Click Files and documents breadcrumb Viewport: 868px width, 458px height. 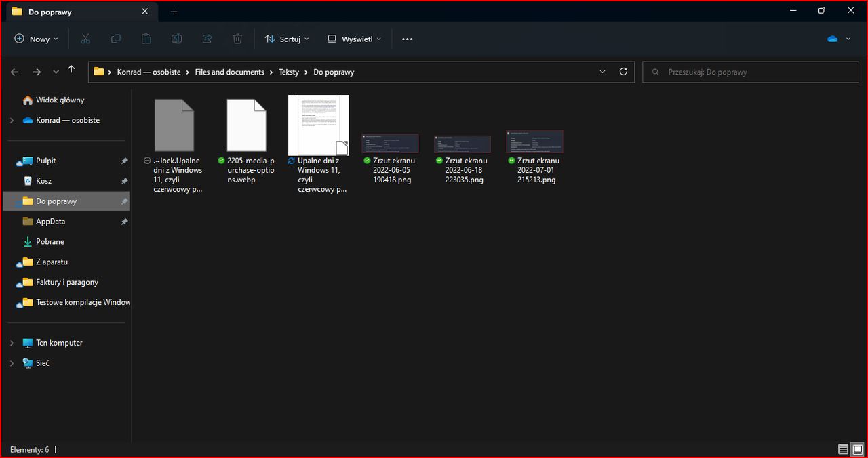[229, 72]
